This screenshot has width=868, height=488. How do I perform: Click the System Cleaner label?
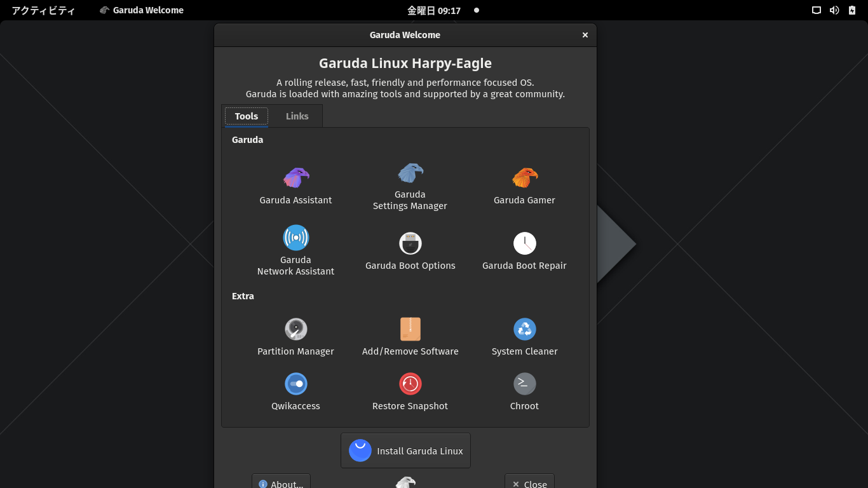click(525, 351)
